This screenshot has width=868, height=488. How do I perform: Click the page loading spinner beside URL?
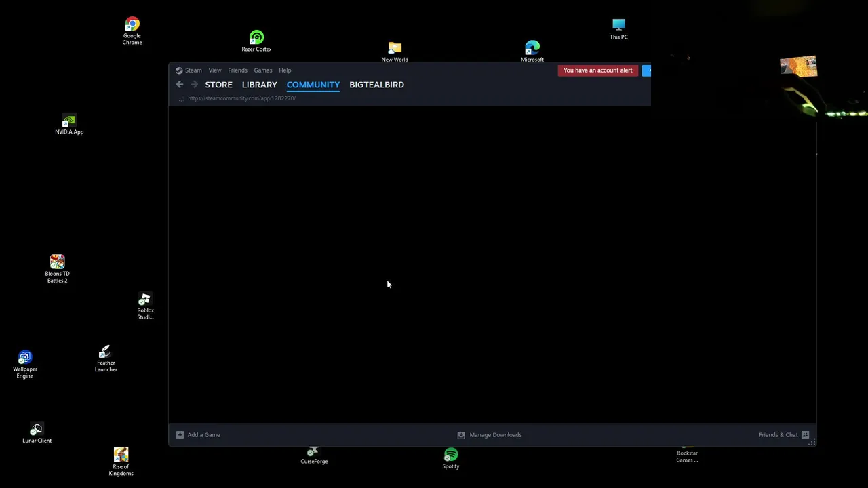pyautogui.click(x=180, y=99)
